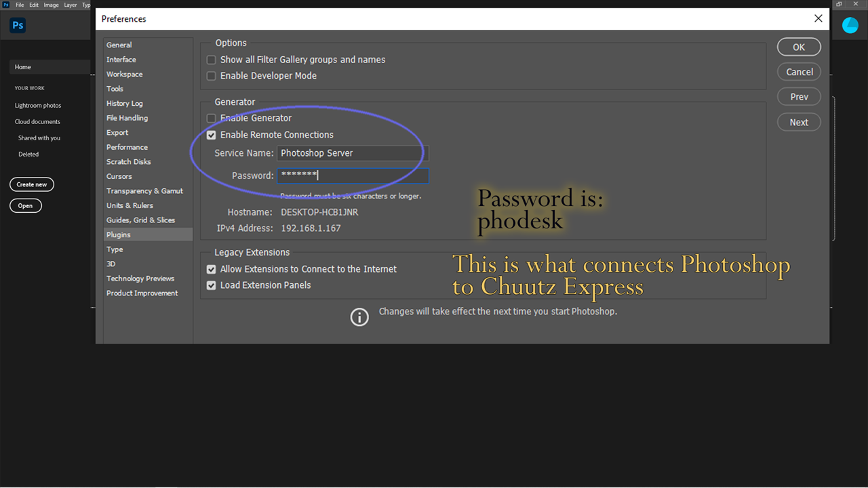Select Home in the Photoshop sidebar
The height and width of the screenshot is (488, 868).
click(x=50, y=67)
